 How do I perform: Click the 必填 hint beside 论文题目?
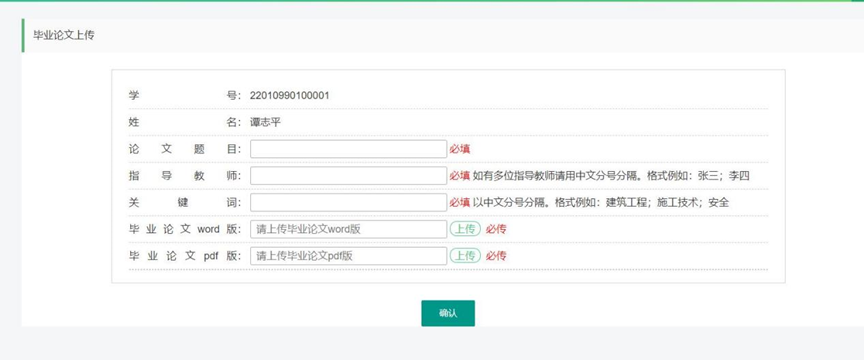[460, 149]
